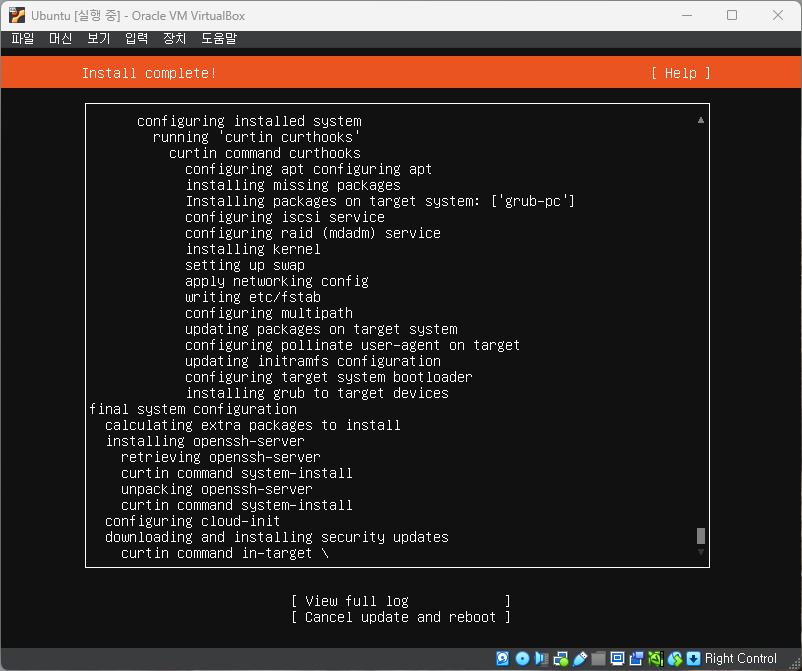
Task: Click the recording status icon
Action: point(636,658)
